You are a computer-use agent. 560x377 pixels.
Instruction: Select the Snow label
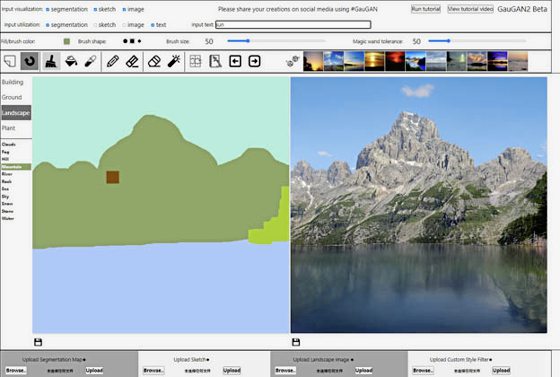pos(7,203)
